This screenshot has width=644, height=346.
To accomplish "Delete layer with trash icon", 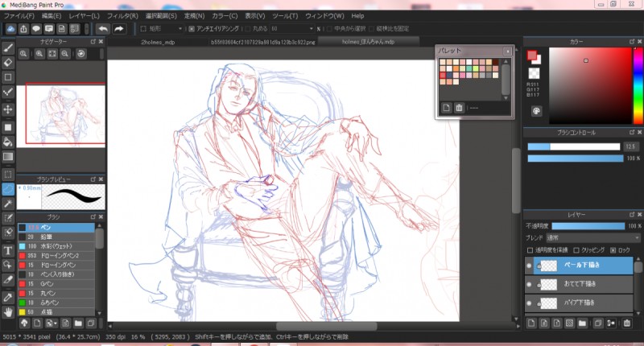I will pyautogui.click(x=627, y=323).
